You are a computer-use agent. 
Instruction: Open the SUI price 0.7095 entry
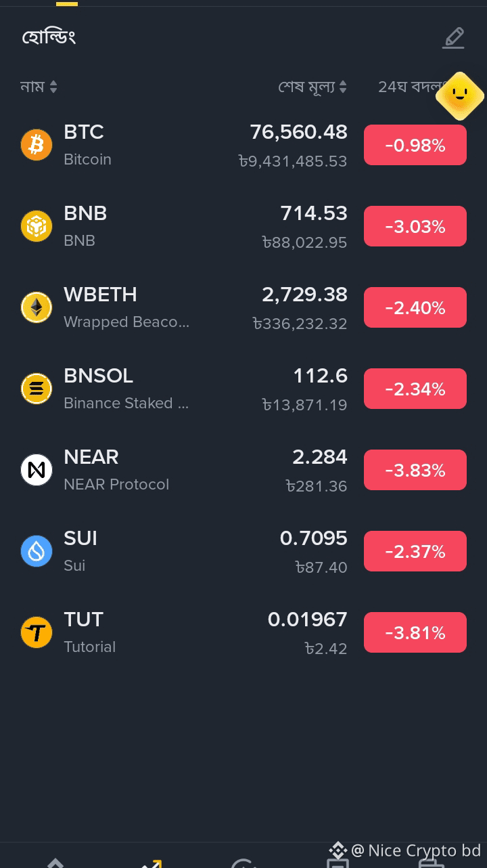click(314, 538)
